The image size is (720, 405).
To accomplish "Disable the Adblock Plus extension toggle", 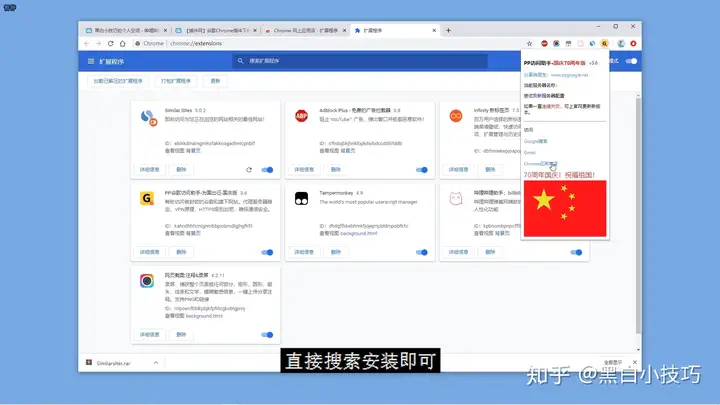I will (x=422, y=170).
